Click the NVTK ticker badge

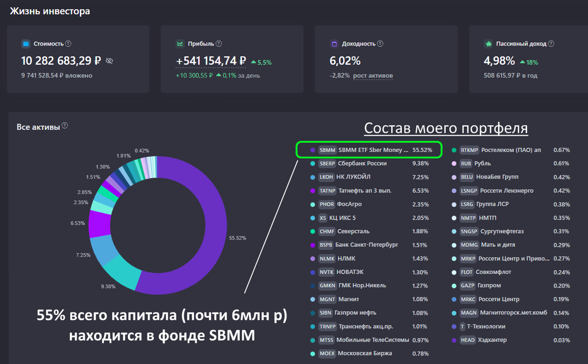(326, 272)
